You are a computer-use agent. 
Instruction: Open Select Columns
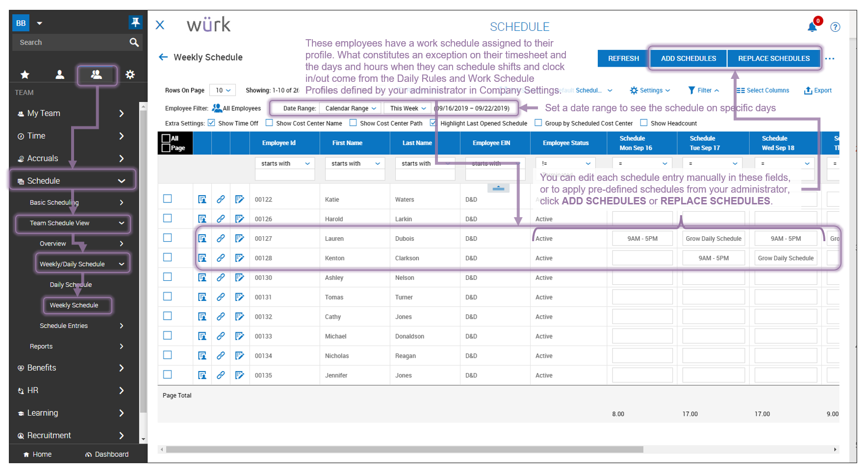[763, 91]
